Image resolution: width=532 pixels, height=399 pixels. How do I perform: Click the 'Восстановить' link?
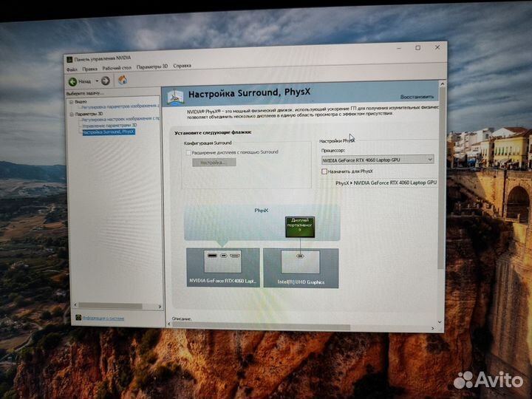(417, 97)
